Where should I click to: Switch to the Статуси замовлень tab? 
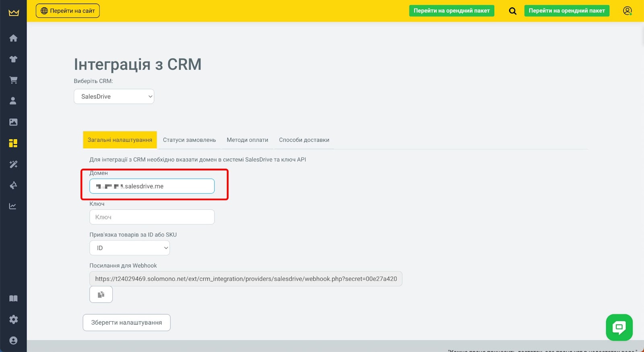190,140
